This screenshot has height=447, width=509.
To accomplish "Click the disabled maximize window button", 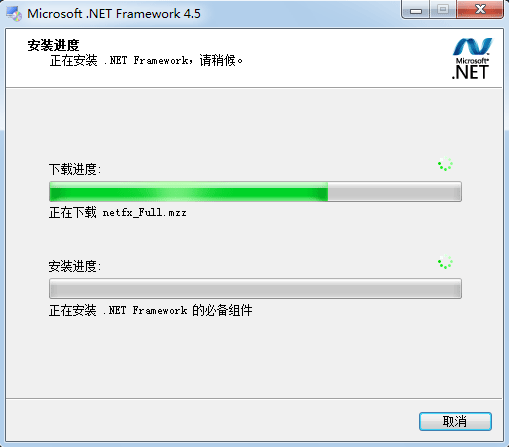I will (443, 10).
